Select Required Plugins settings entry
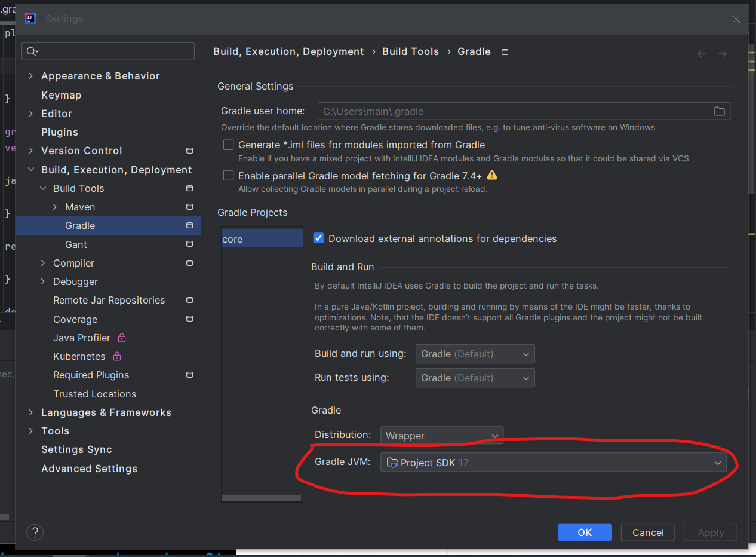 click(91, 375)
